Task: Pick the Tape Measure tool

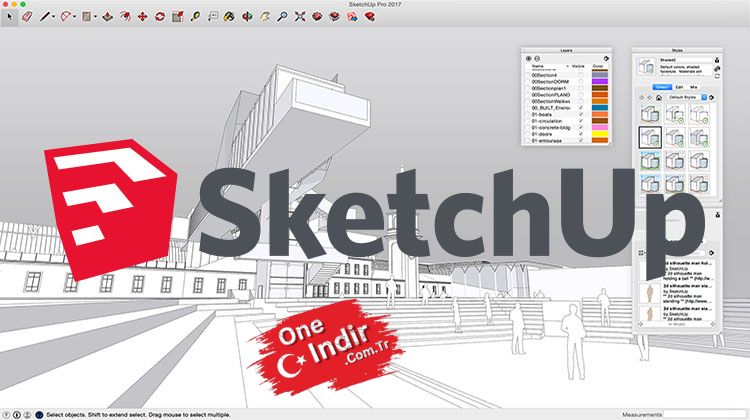Action: (x=195, y=17)
